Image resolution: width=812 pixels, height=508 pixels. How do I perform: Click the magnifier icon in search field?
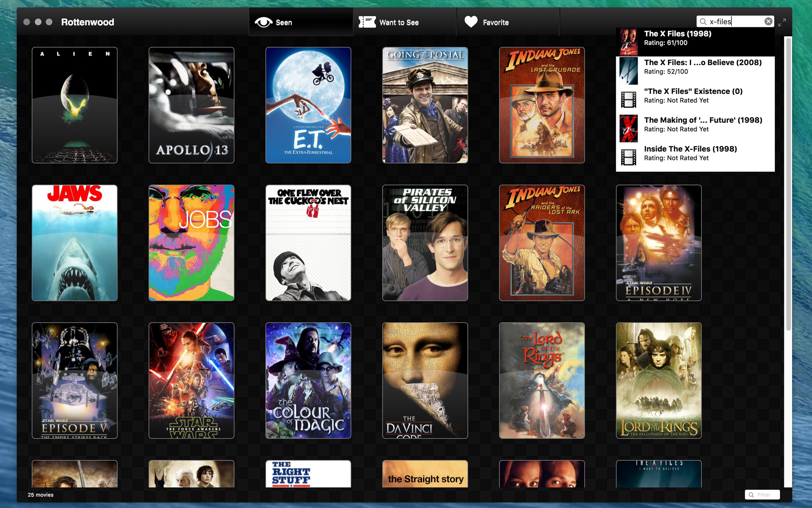(703, 22)
